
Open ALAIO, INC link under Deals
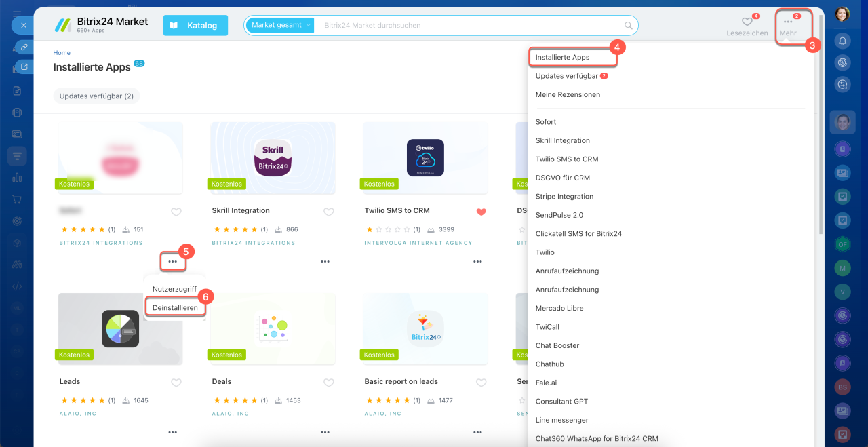tap(231, 414)
